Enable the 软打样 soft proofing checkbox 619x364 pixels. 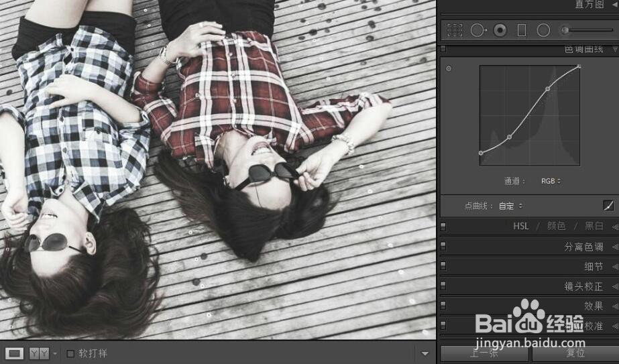point(70,353)
